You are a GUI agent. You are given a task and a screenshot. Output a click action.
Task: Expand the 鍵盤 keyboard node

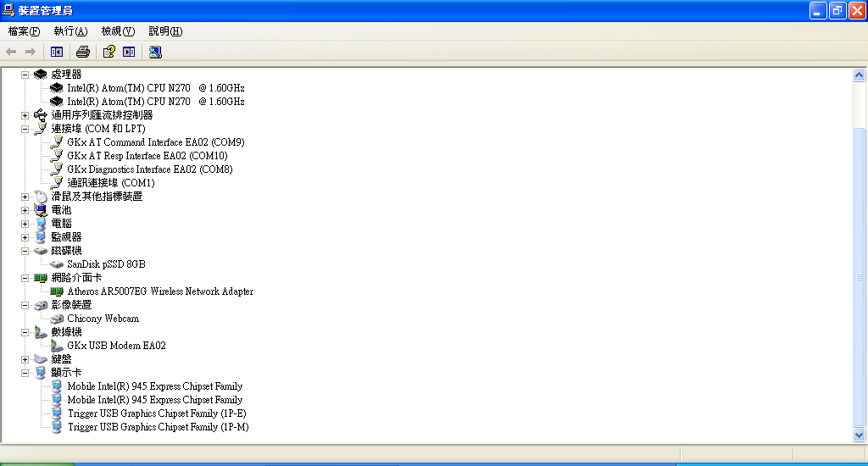(x=25, y=359)
